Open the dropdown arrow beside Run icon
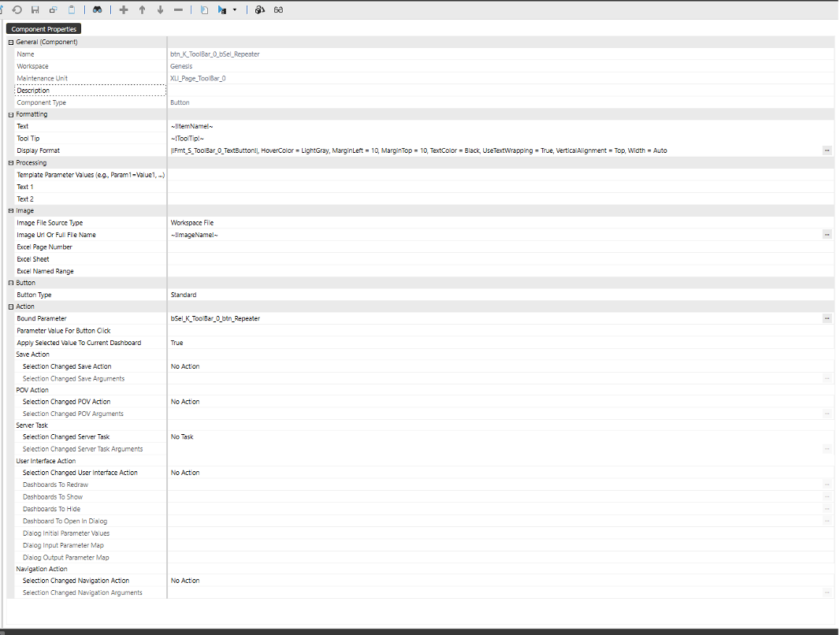The height and width of the screenshot is (635, 840). 235,9
